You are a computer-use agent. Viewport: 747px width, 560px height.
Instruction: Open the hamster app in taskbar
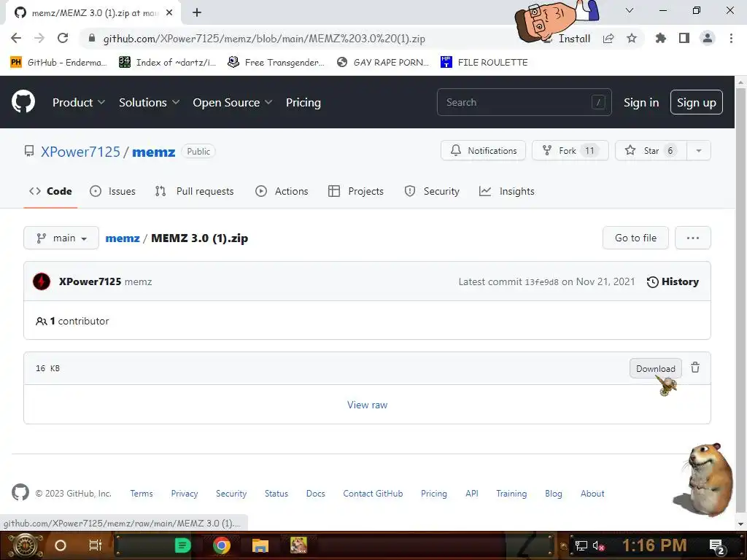298,545
